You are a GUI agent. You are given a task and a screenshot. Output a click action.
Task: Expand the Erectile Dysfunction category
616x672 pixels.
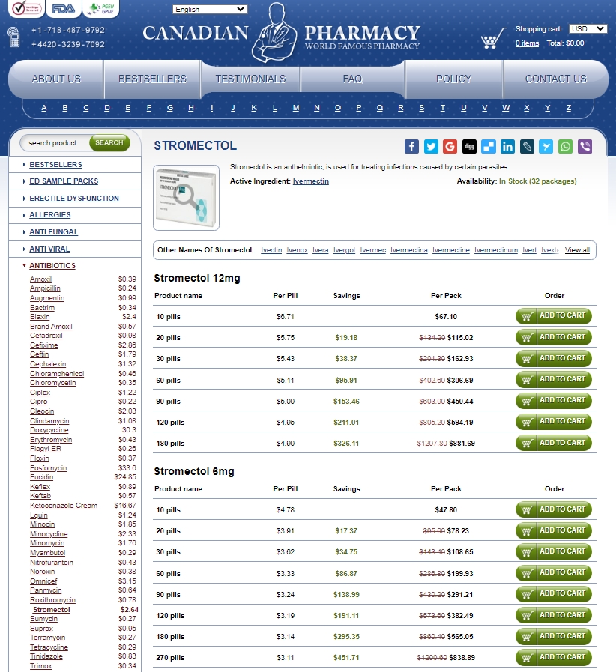coord(73,199)
